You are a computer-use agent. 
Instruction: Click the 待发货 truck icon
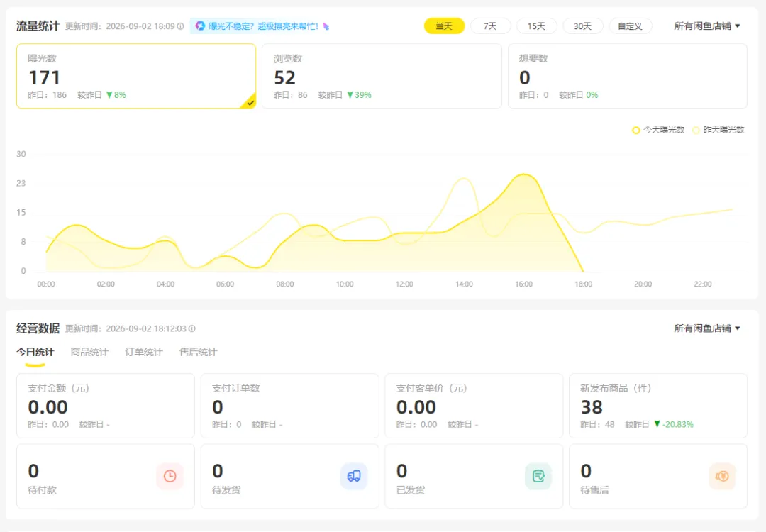click(x=354, y=476)
